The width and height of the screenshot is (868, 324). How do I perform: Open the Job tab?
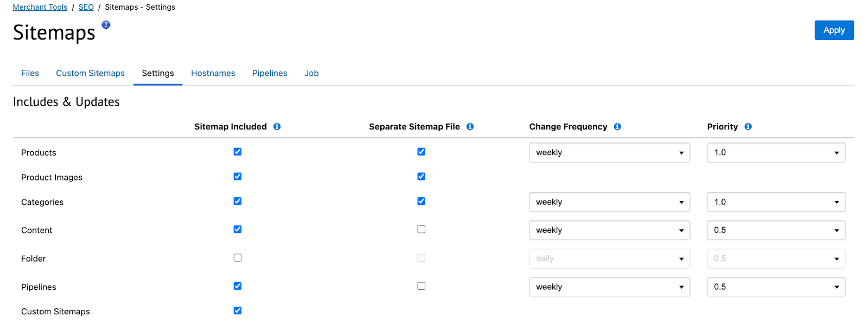click(x=311, y=73)
